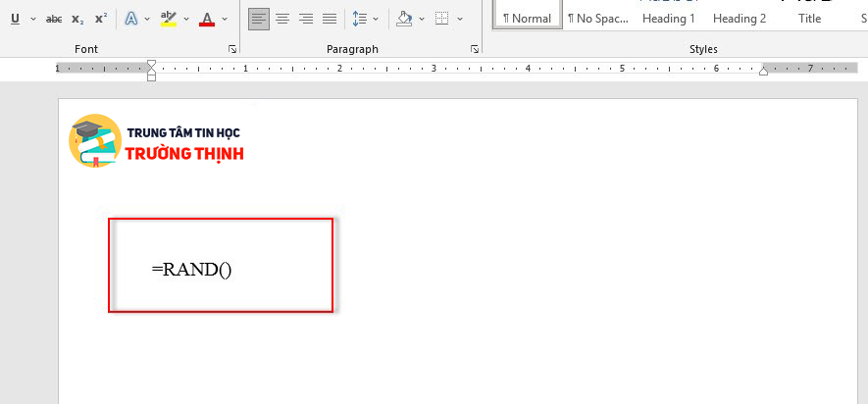Open the Paragraph settings dialog launcher
The height and width of the screenshot is (404, 868).
pyautogui.click(x=475, y=49)
